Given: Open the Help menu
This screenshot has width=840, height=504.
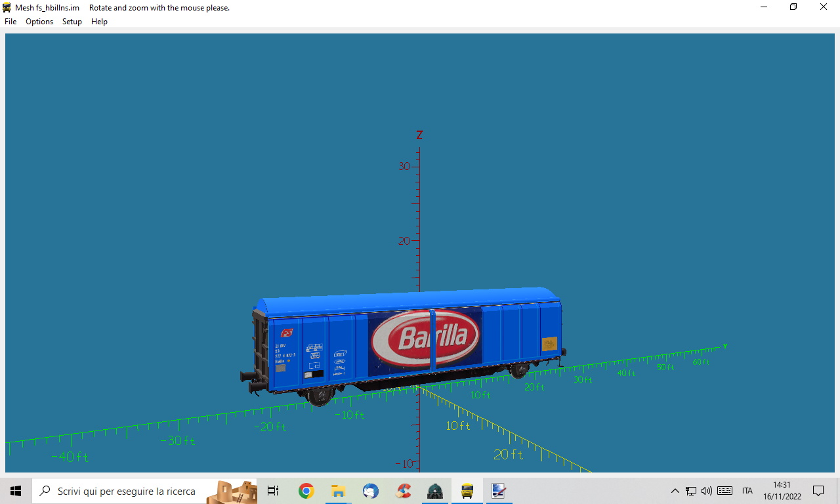Looking at the screenshot, I should (x=99, y=22).
